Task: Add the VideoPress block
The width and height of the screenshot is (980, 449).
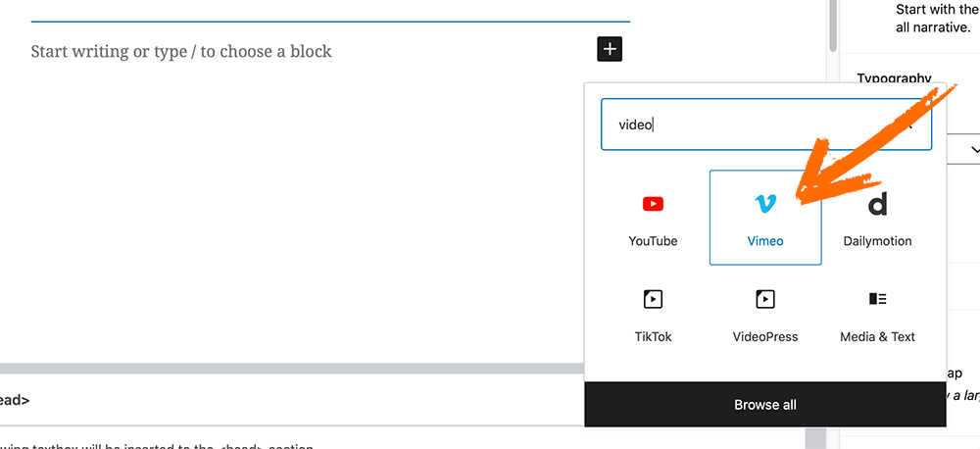Action: coord(765,314)
